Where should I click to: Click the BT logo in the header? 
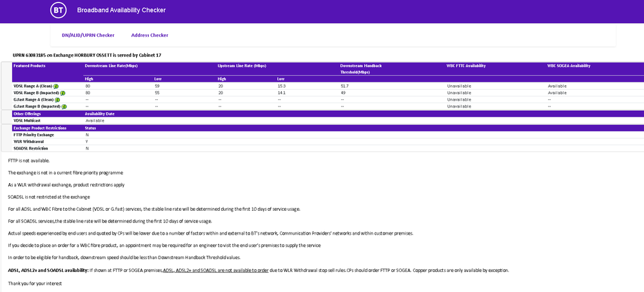pos(58,10)
